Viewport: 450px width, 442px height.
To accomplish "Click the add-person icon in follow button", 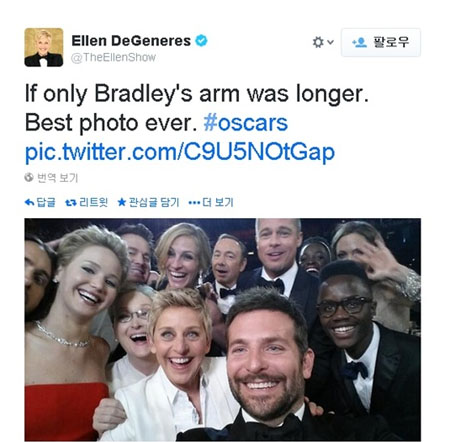I will [x=359, y=42].
